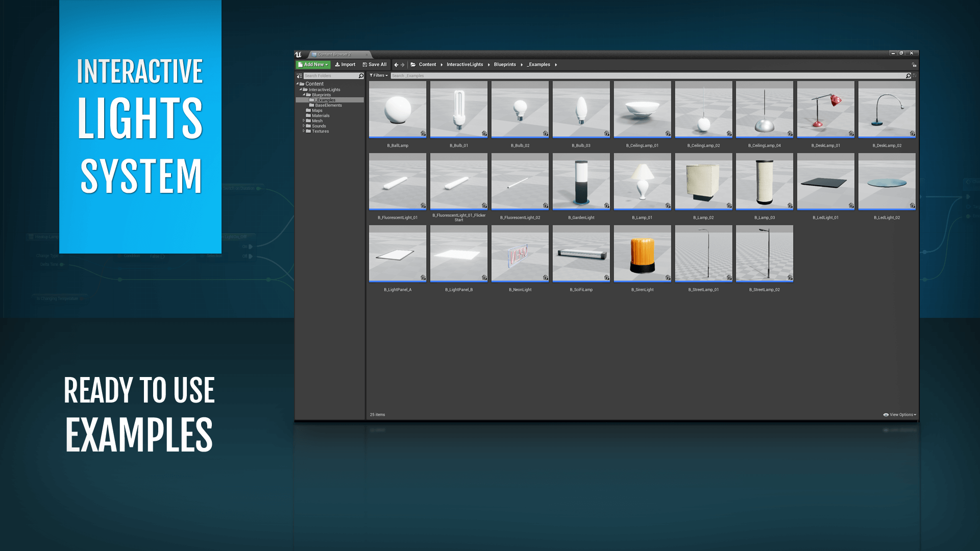Select the _Examples folder in tree
Viewport: 980px width, 551px height.
click(330, 100)
